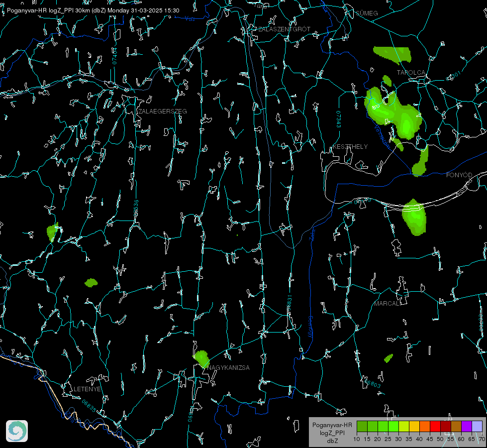The image size is (487, 448).
Task: Click the radar echo over Nagykanizsa
Action: click(x=201, y=358)
